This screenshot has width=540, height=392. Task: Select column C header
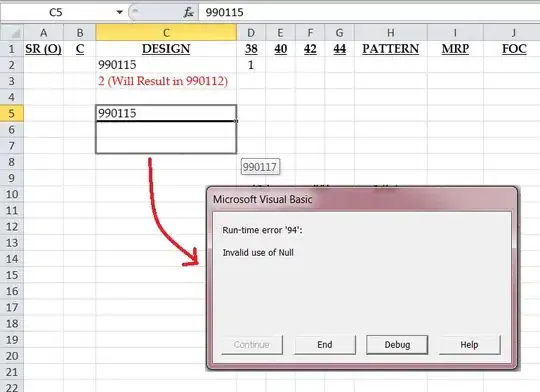pos(166,33)
